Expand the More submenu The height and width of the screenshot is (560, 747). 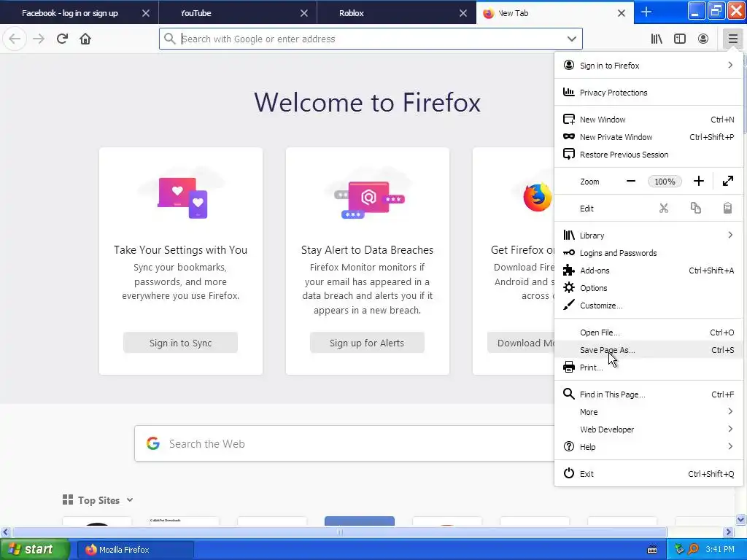point(649,412)
